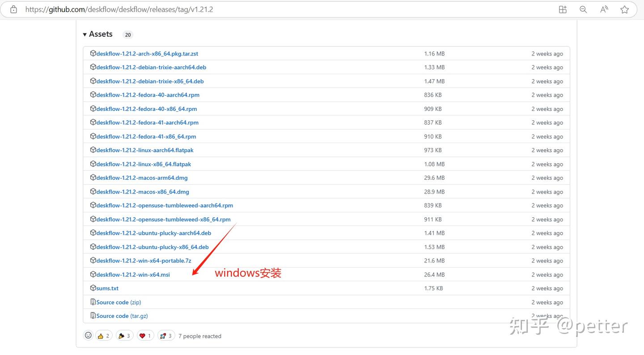
Task: Toggle the party popper reaction
Action: tap(124, 336)
